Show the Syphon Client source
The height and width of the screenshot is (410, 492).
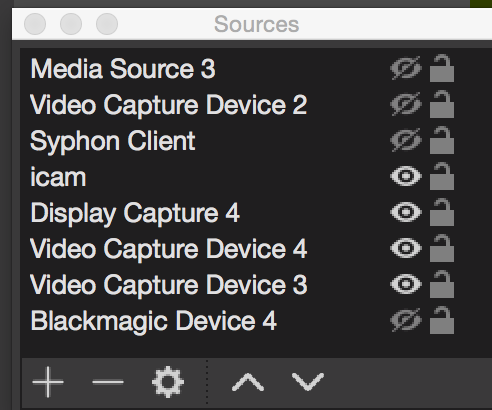[x=406, y=141]
